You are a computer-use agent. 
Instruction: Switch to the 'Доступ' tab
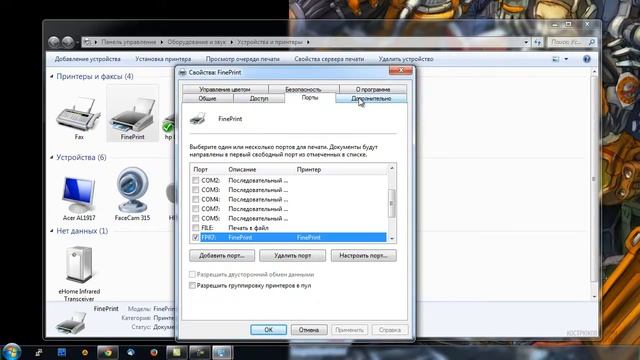tap(259, 98)
